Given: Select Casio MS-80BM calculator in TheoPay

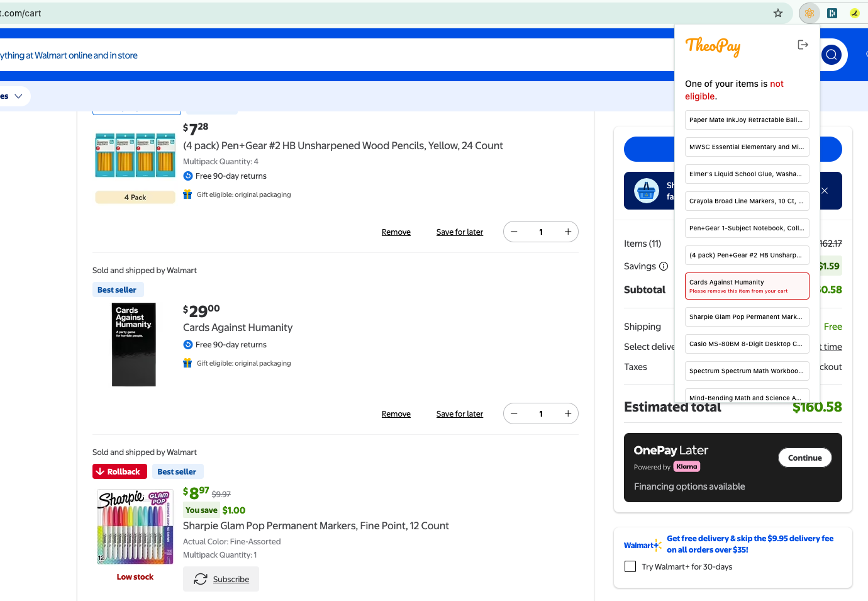Looking at the screenshot, I should click(747, 344).
